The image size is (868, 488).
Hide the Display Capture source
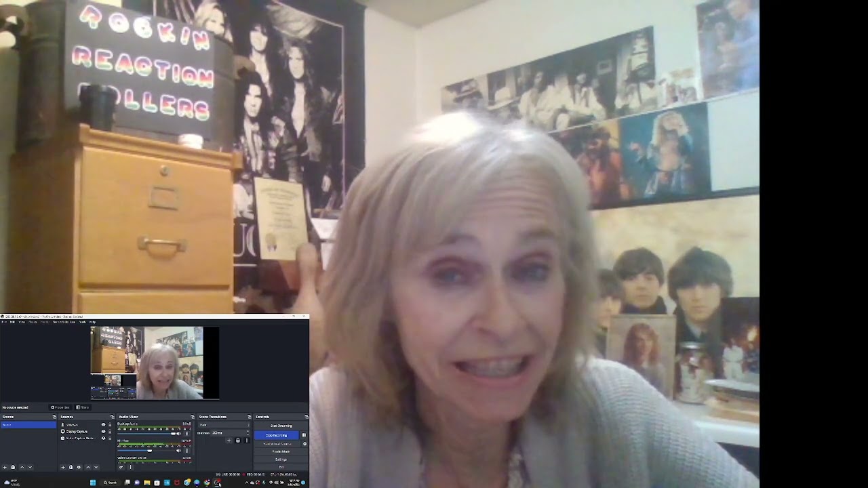[103, 432]
